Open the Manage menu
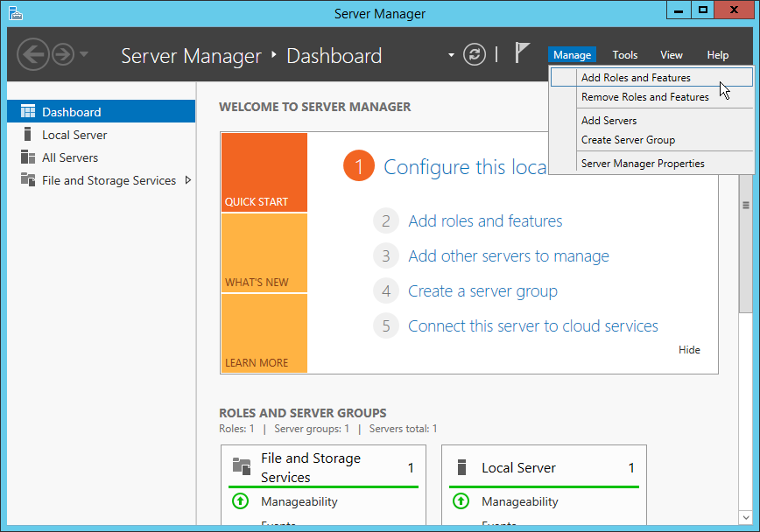 (x=572, y=55)
